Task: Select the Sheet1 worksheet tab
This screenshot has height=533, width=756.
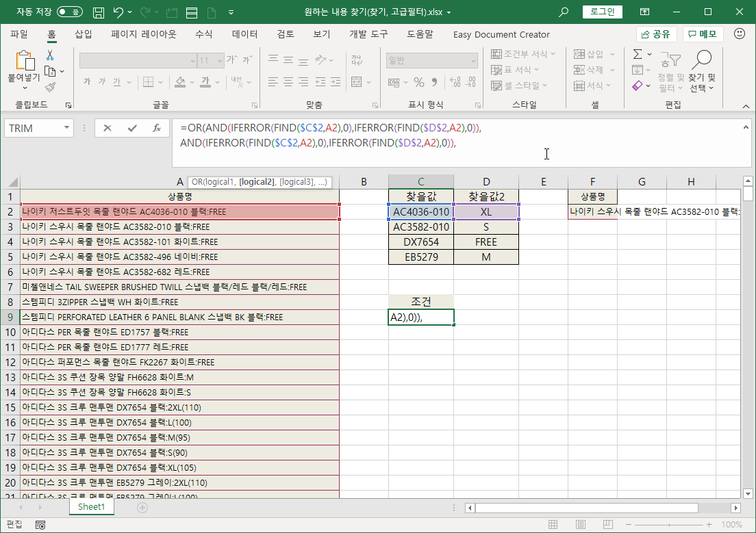Action: (91, 506)
